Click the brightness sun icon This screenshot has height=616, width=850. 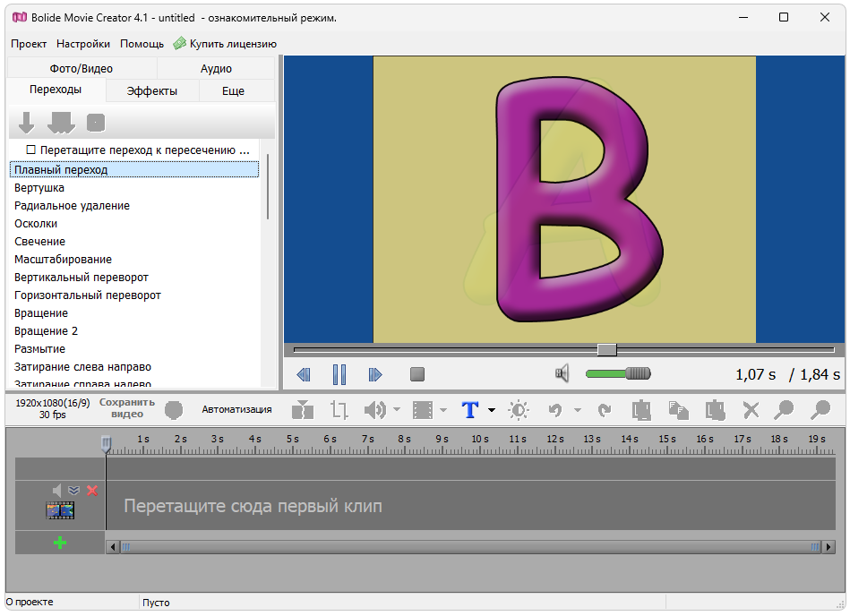[519, 410]
